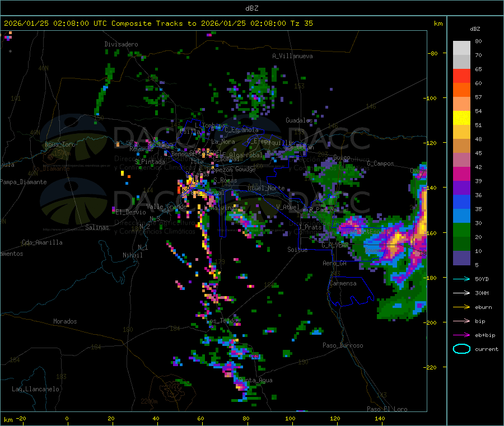This screenshot has height=426, width=504.
Task: Click the 'G_Campos' map label
Action: coord(381,163)
